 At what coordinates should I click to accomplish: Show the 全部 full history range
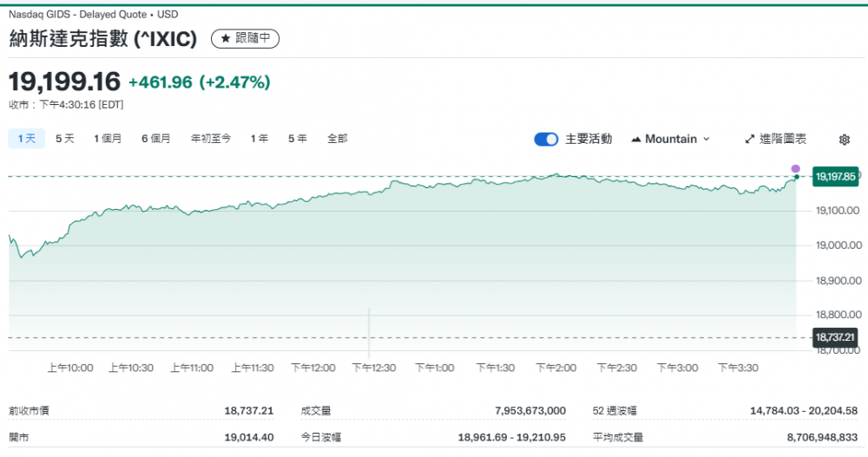(337, 138)
